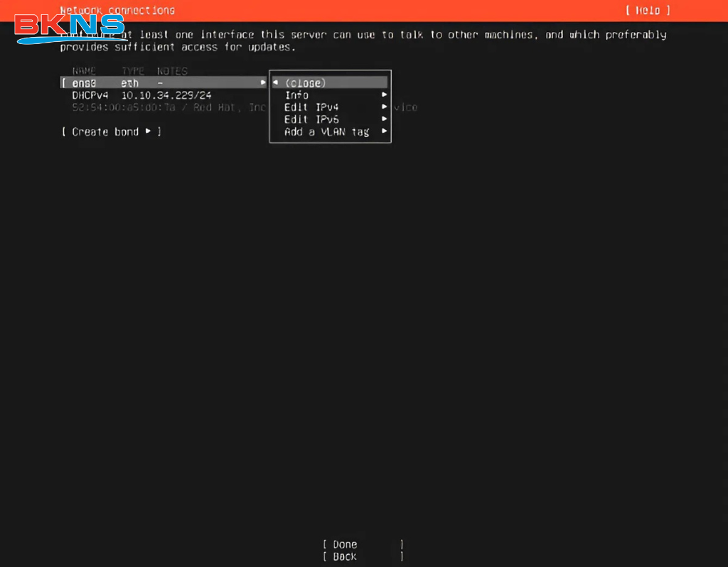Click the DHCPv4 address 10.10.34.229/24

pos(166,95)
